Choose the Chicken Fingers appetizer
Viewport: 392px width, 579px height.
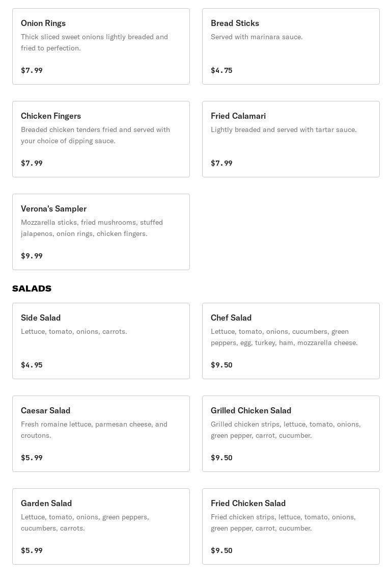(101, 139)
